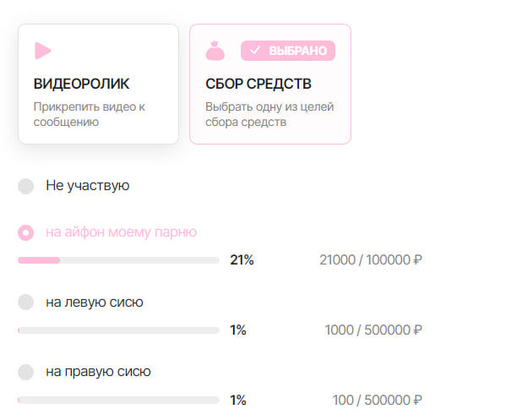
Task: Choose the Не участвую radio option
Action: [x=25, y=186]
